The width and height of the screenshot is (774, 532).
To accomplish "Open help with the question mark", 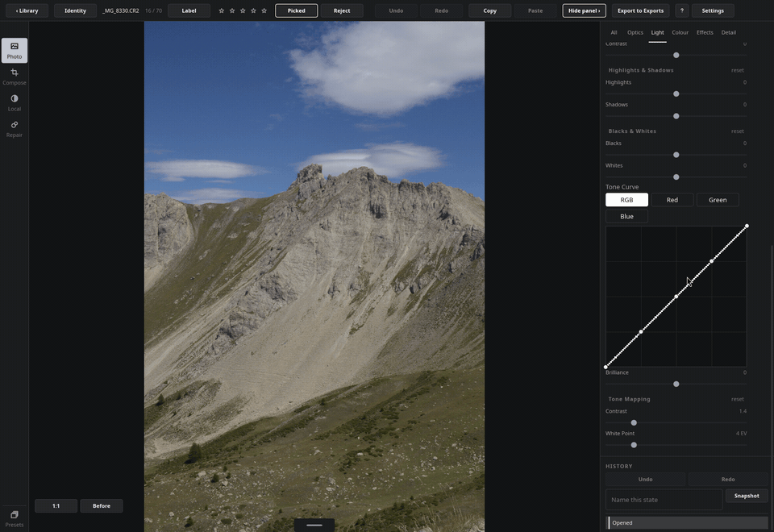I will point(682,10).
